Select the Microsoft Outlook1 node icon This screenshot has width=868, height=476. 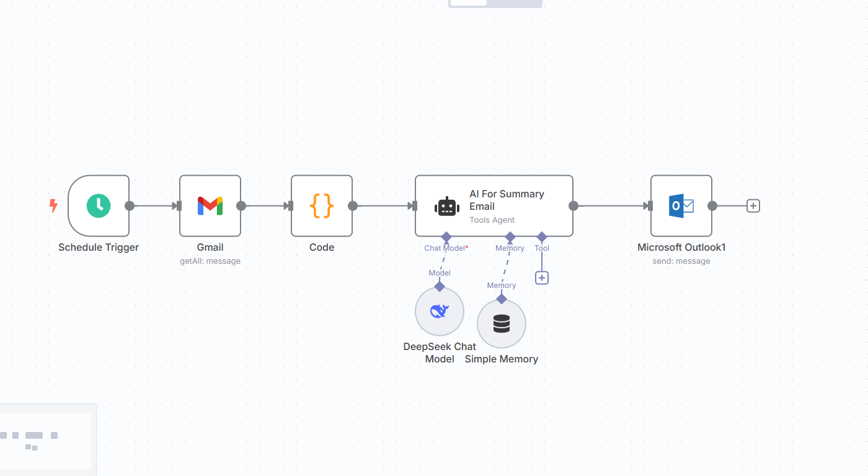[681, 205]
